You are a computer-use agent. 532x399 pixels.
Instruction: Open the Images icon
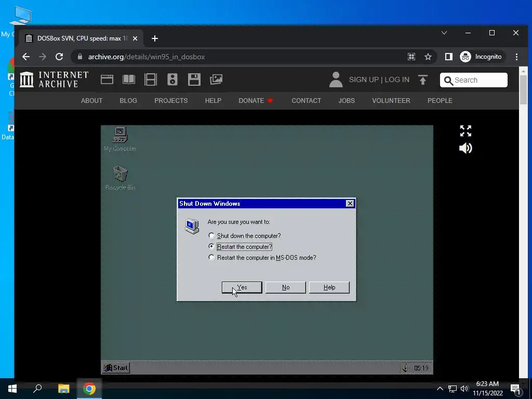[x=216, y=79]
